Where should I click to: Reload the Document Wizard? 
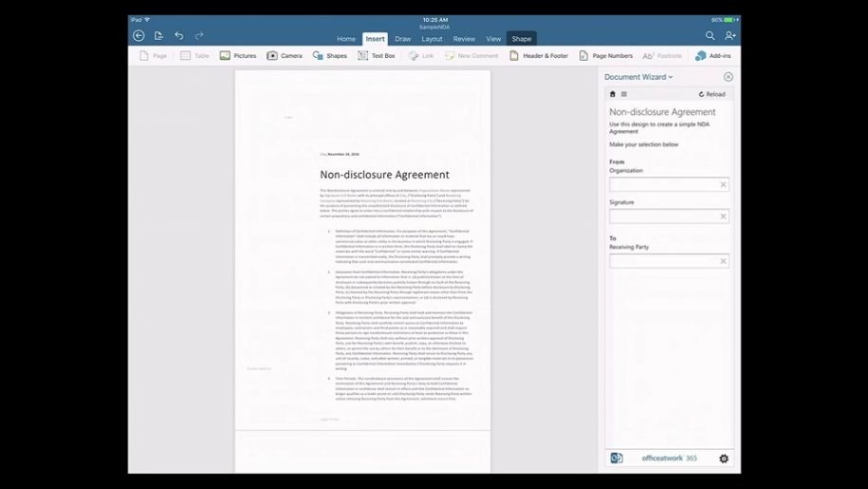[x=711, y=94]
